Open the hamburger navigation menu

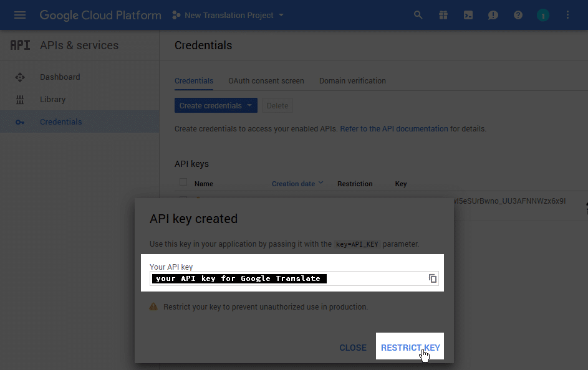click(20, 16)
